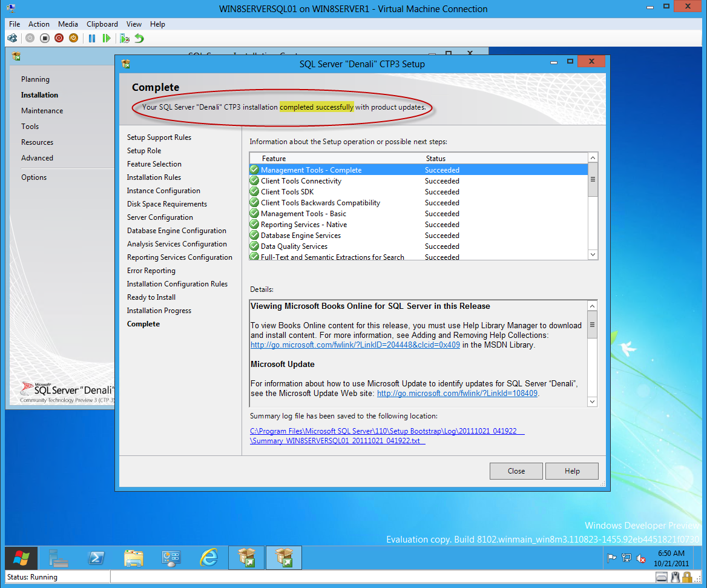Click down arrow of Details scrollbar
This screenshot has width=707, height=588.
[x=593, y=401]
